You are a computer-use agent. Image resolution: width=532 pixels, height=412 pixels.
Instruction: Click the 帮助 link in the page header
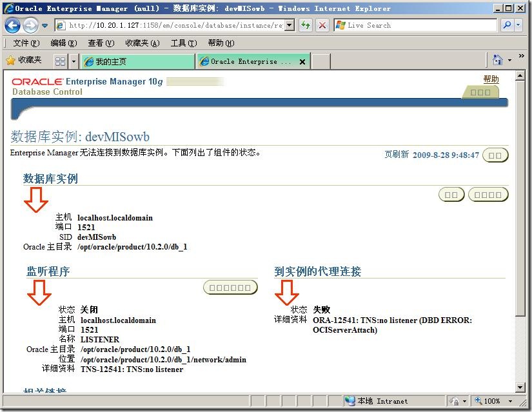491,79
